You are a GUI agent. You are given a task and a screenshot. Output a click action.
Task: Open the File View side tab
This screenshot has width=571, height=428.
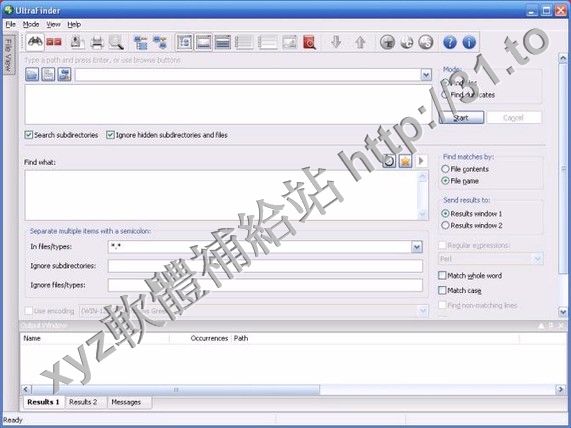(x=9, y=55)
